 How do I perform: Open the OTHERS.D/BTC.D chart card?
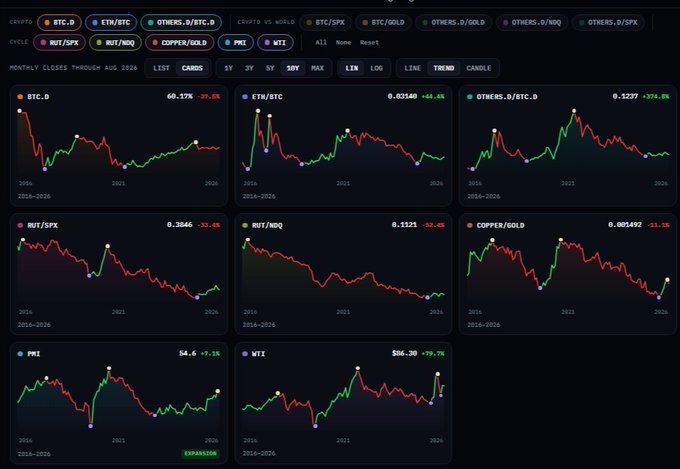(568, 145)
